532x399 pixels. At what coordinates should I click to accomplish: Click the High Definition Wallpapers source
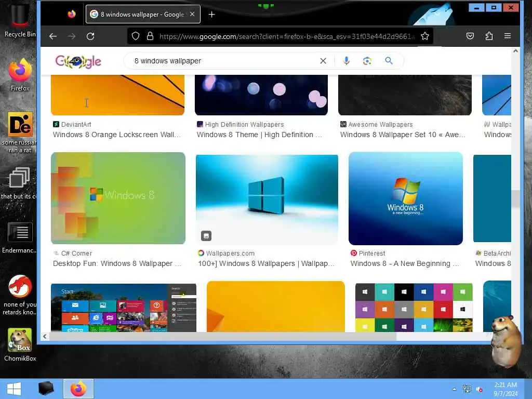pos(240,125)
